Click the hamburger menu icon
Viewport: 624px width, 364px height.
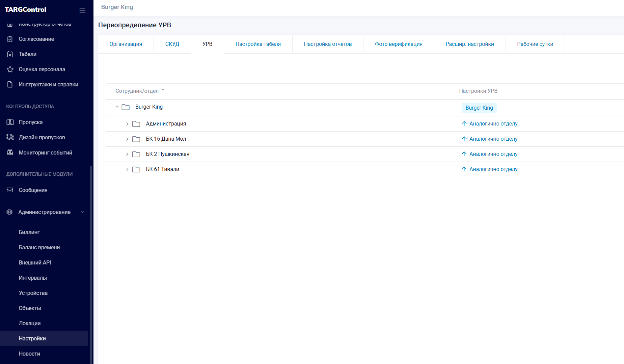82,10
